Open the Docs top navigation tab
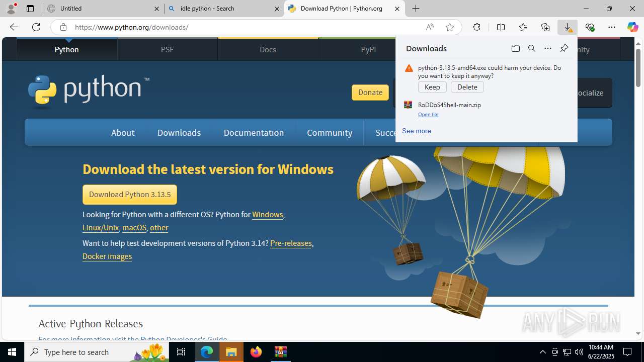The height and width of the screenshot is (362, 644). coord(268,49)
